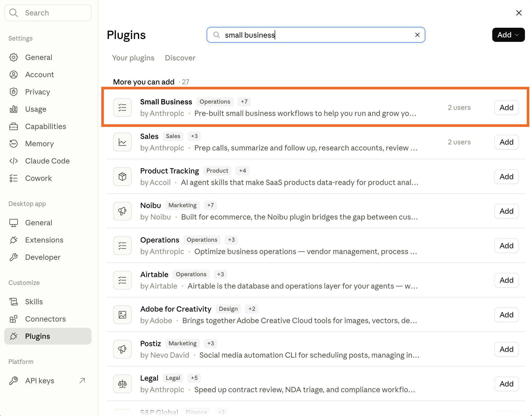
Task: Close the settings dialog
Action: (519, 13)
